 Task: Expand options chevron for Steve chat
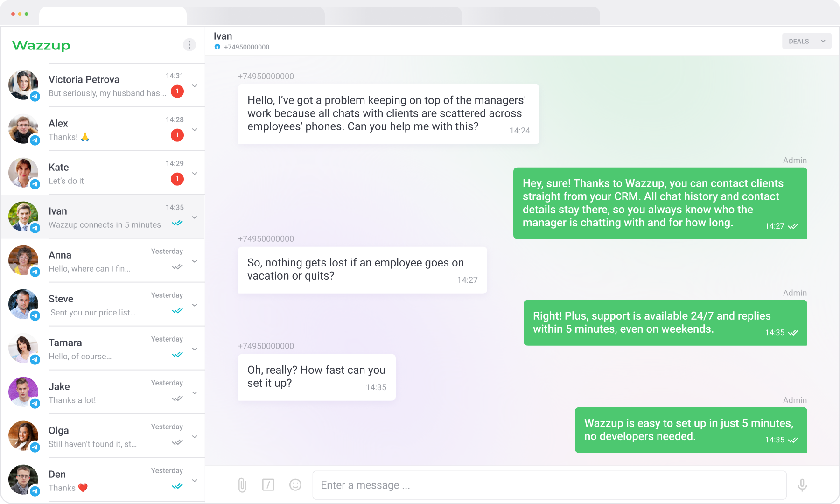click(195, 305)
